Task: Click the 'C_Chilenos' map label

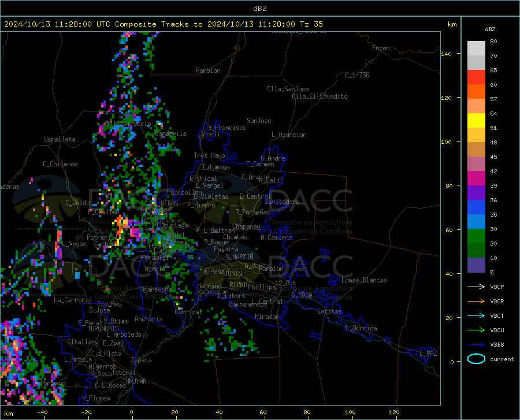Action: (x=60, y=164)
